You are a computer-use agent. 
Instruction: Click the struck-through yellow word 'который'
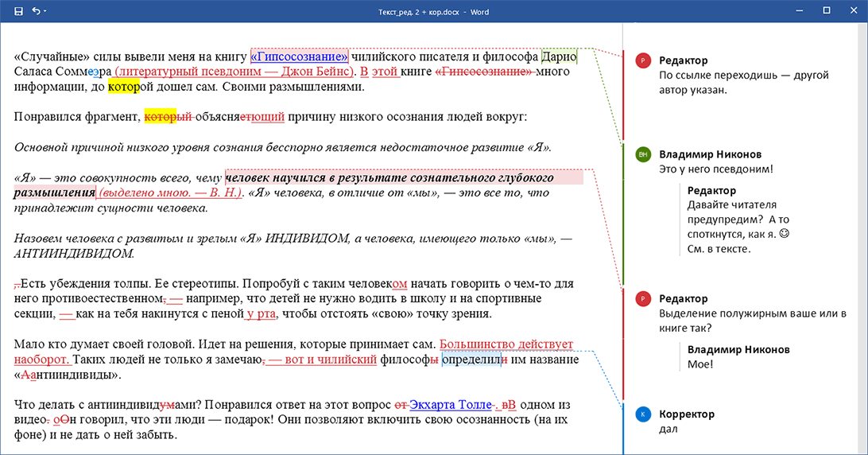tap(169, 116)
